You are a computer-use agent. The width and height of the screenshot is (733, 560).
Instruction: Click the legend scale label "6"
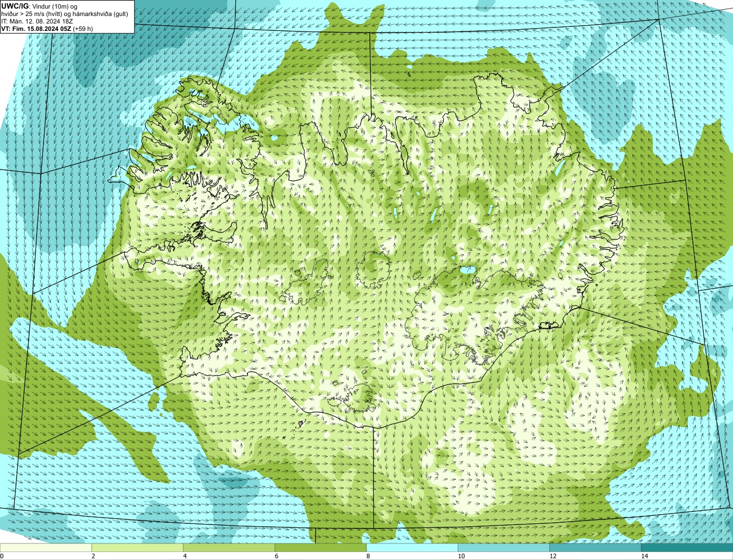[276, 556]
